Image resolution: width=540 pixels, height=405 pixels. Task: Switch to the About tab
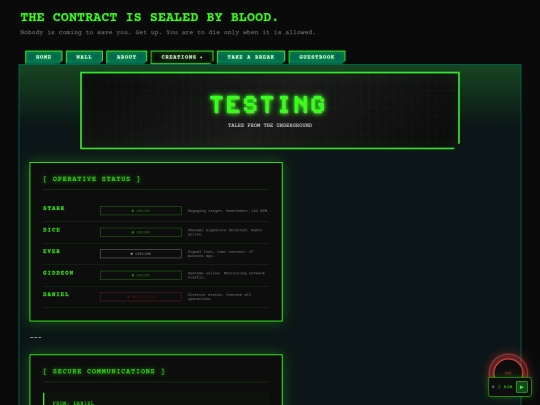coord(126,57)
